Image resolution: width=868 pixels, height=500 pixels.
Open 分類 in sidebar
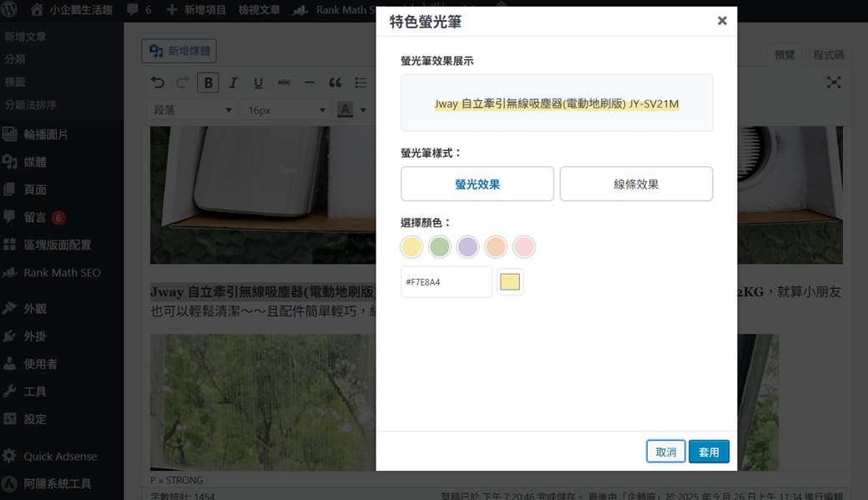[15, 59]
